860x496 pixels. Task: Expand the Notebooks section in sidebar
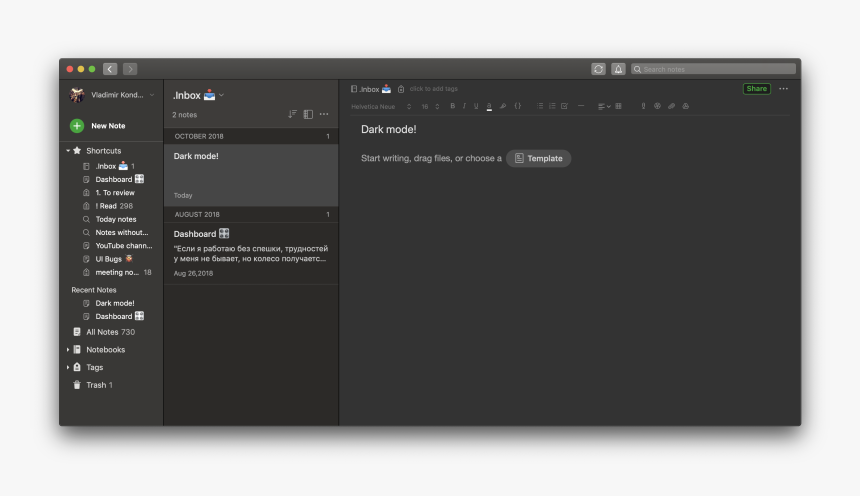(x=68, y=350)
